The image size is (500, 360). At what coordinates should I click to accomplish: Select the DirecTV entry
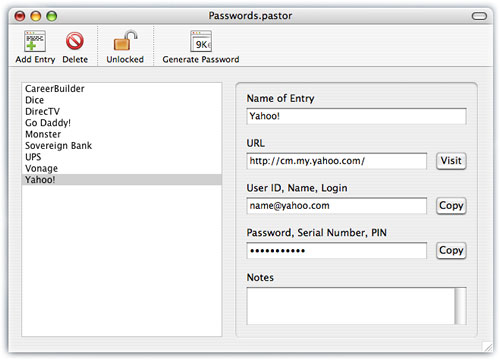pyautogui.click(x=122, y=111)
